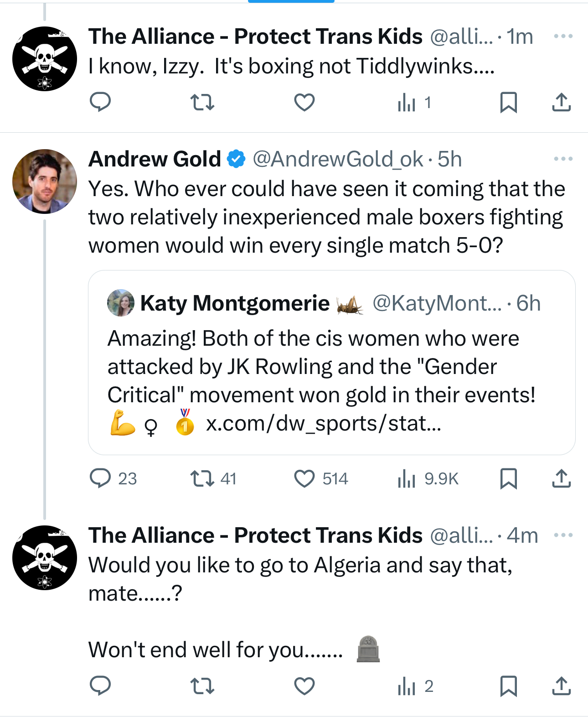Reply to the Algeria tweet
The height and width of the screenshot is (727, 588).
(100, 686)
